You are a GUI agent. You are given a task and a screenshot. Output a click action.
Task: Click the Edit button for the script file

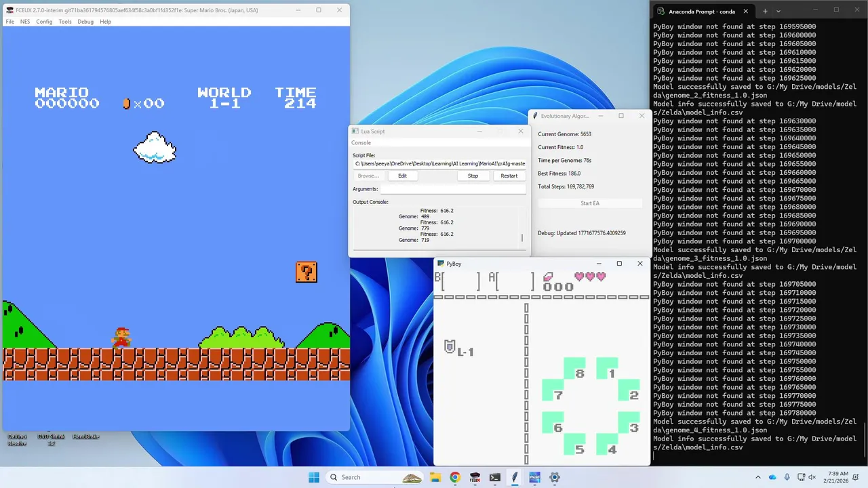403,176
